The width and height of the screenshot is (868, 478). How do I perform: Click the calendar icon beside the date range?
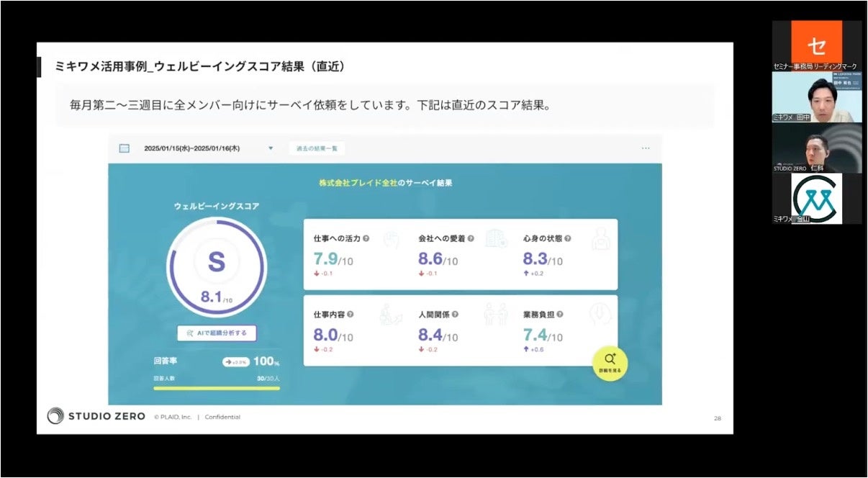point(124,148)
